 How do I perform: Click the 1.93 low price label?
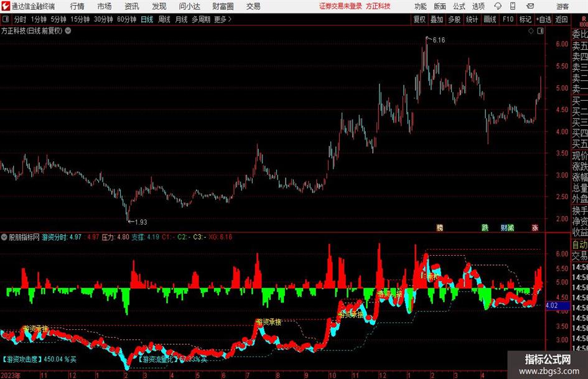tap(141, 222)
